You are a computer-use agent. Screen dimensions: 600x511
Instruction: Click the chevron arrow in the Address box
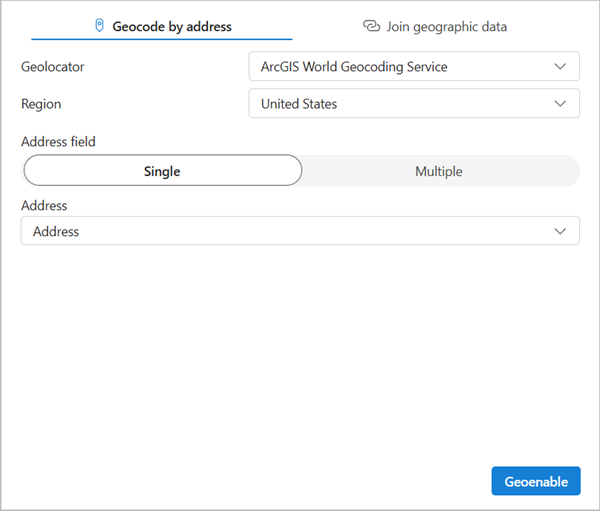[559, 231]
